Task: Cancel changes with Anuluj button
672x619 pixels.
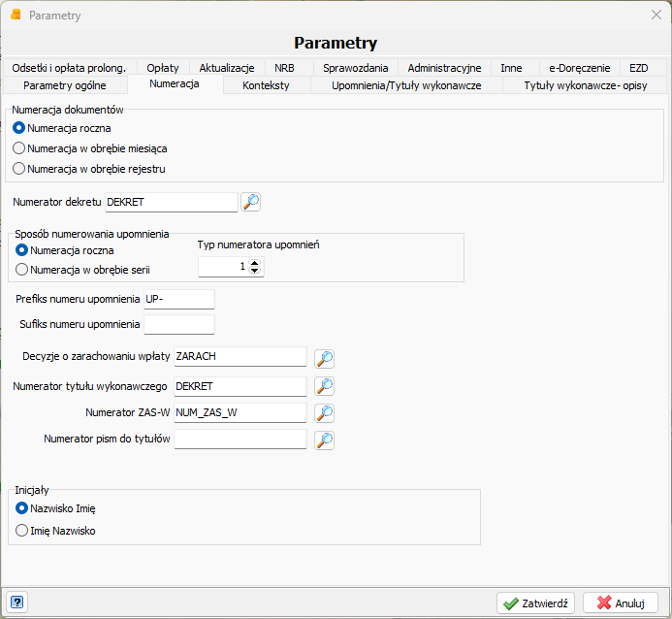Action: tap(621, 603)
